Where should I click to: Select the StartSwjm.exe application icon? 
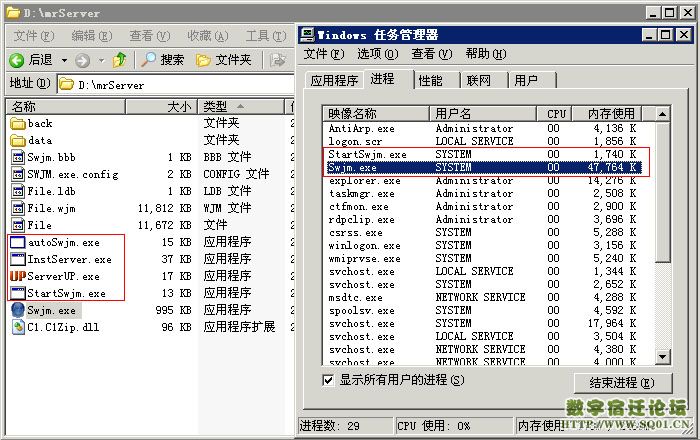pyautogui.click(x=18, y=293)
